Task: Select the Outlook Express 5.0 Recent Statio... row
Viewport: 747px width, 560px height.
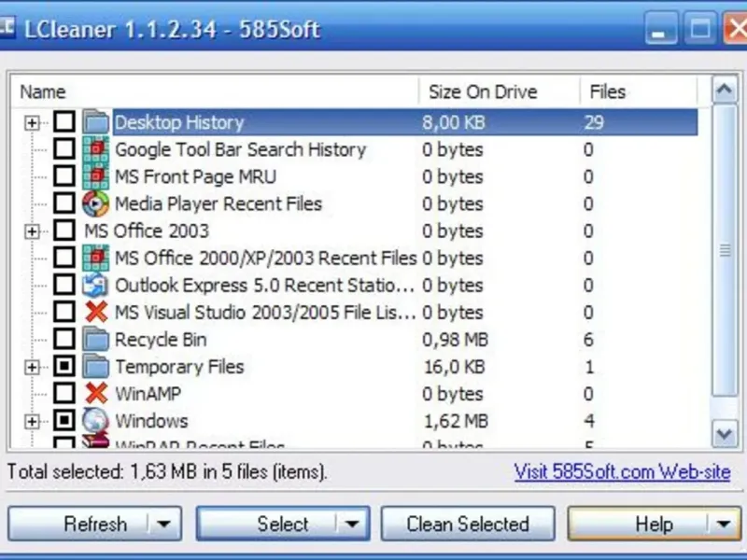Action: (264, 286)
